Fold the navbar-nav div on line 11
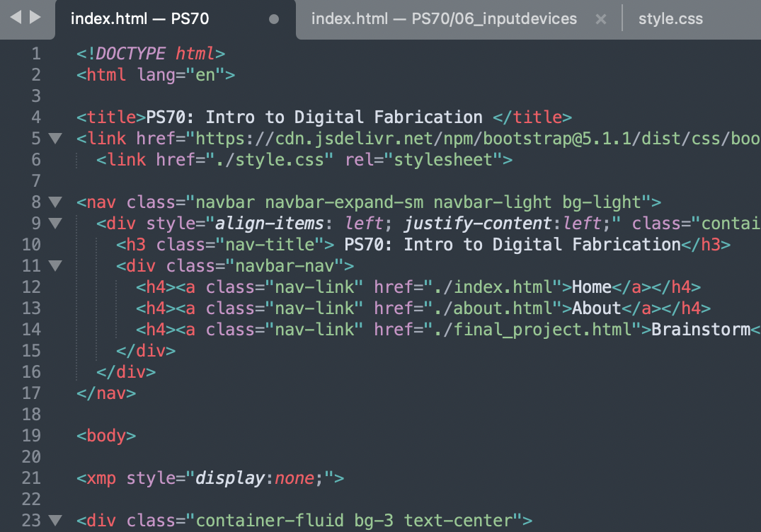 [56, 266]
